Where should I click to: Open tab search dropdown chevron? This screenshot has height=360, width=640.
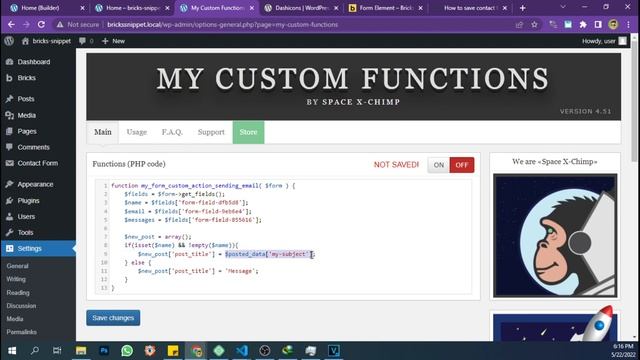563,7
